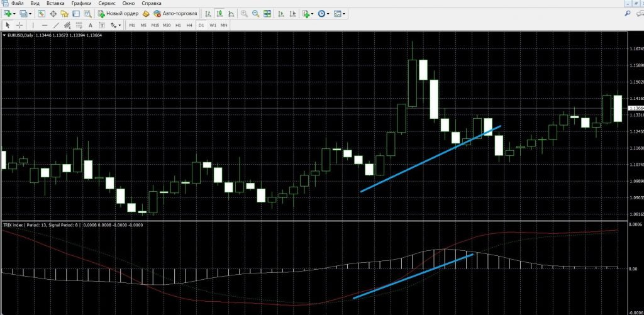Image resolution: width=644 pixels, height=315 pixels.
Task: Open the Сервис menu
Action: [x=106, y=3]
